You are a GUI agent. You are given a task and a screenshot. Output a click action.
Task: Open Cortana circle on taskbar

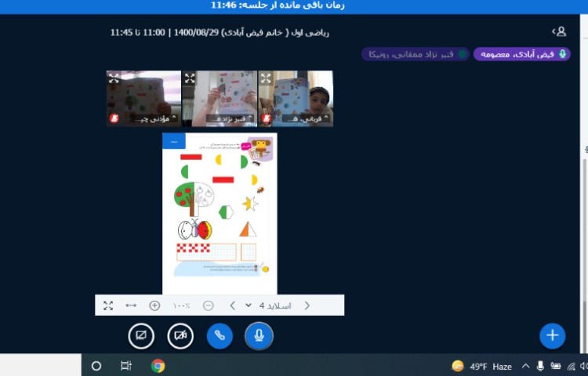[x=96, y=366]
